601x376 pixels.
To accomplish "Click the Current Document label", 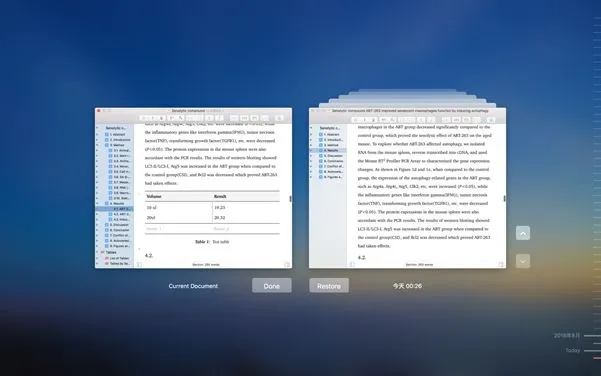I will (x=193, y=286).
